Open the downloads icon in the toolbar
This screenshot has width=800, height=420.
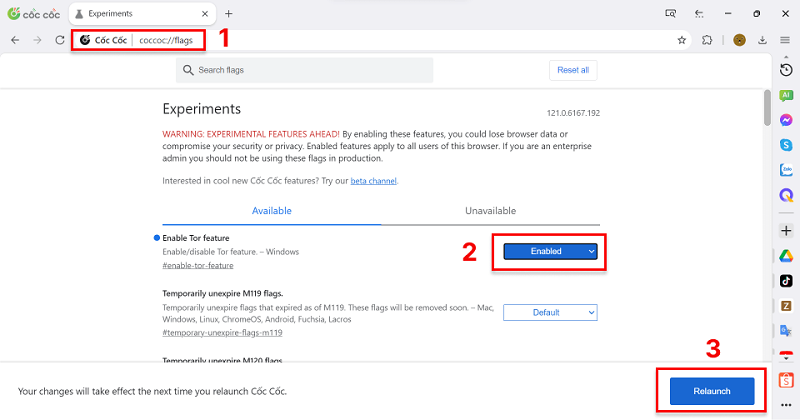pyautogui.click(x=762, y=40)
